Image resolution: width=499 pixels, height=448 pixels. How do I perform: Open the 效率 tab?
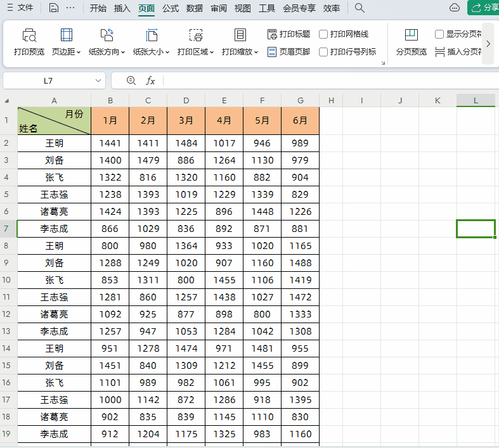(331, 8)
